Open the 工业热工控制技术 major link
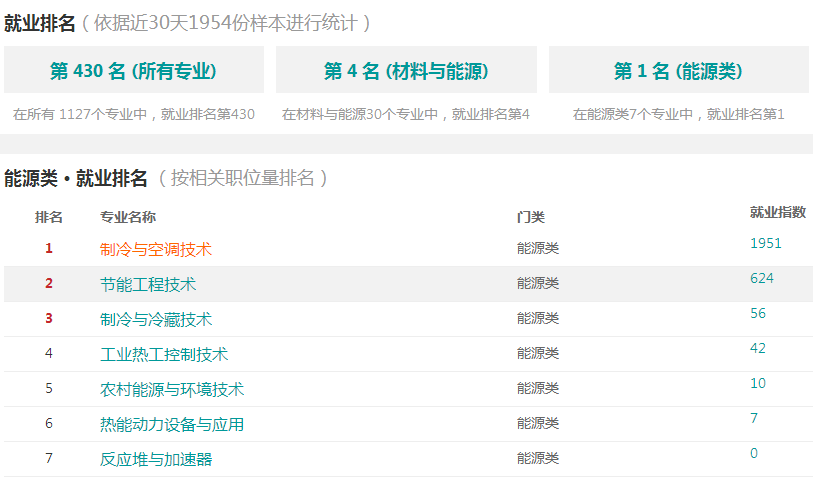 164,354
